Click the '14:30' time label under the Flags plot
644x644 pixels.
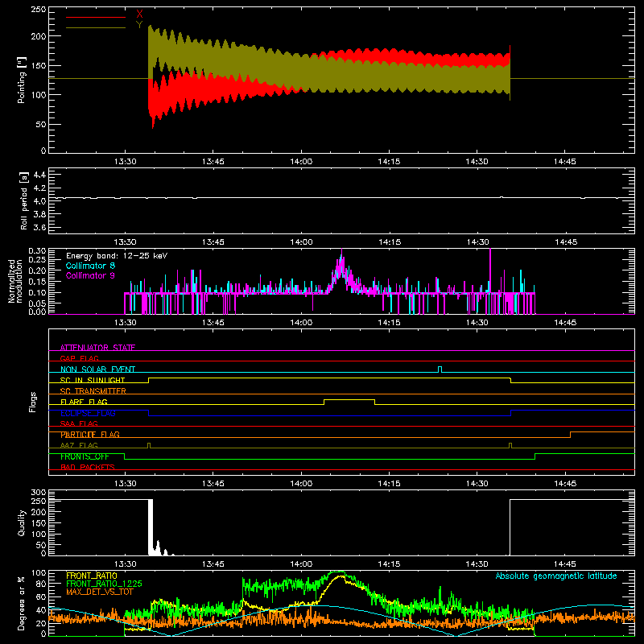tap(477, 484)
